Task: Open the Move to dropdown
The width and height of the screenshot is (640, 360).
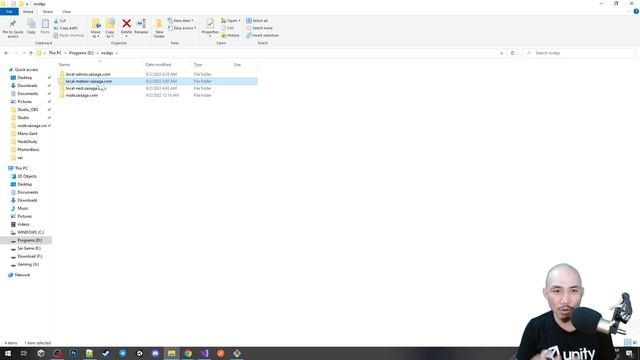Action: [96, 28]
